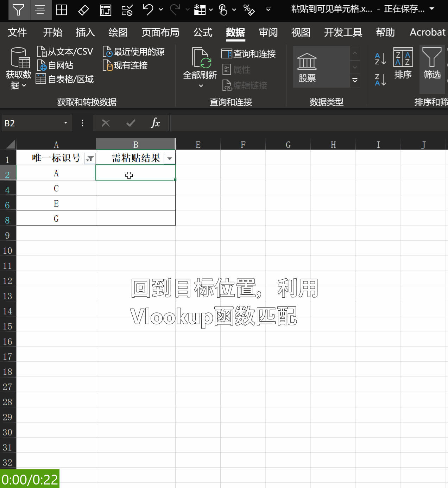
Task: Click descending sort Z-A icon
Action: (x=380, y=80)
